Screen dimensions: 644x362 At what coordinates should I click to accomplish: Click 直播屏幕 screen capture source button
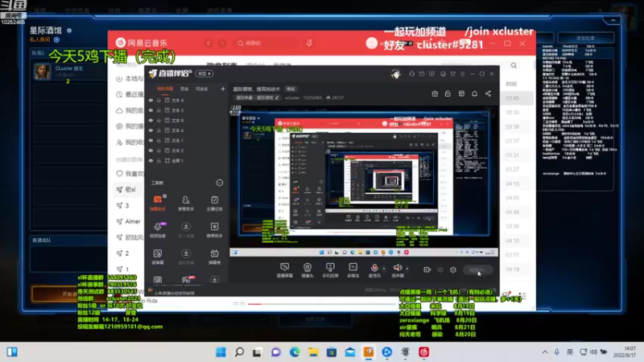click(285, 270)
